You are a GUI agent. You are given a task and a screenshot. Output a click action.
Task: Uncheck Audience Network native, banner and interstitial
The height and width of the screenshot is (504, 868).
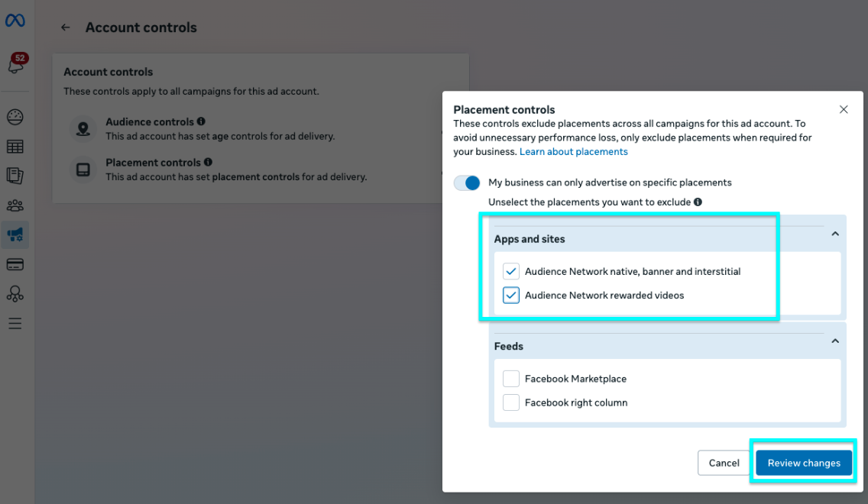(511, 271)
